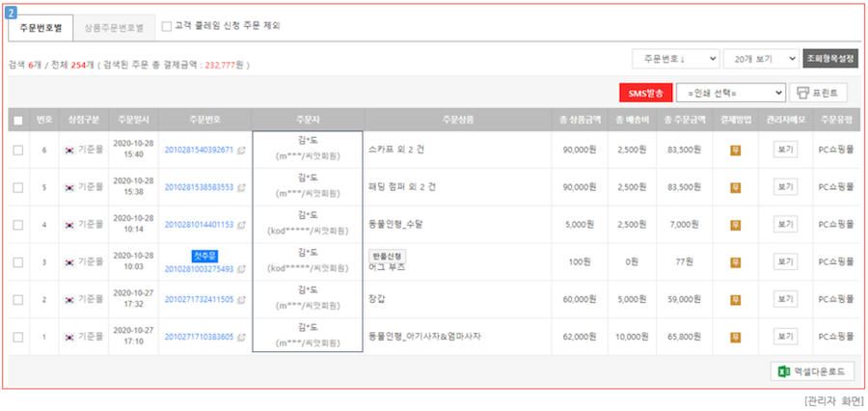868x411 pixels.
Task: Click payment method icon in row 1
Action: coord(736,337)
